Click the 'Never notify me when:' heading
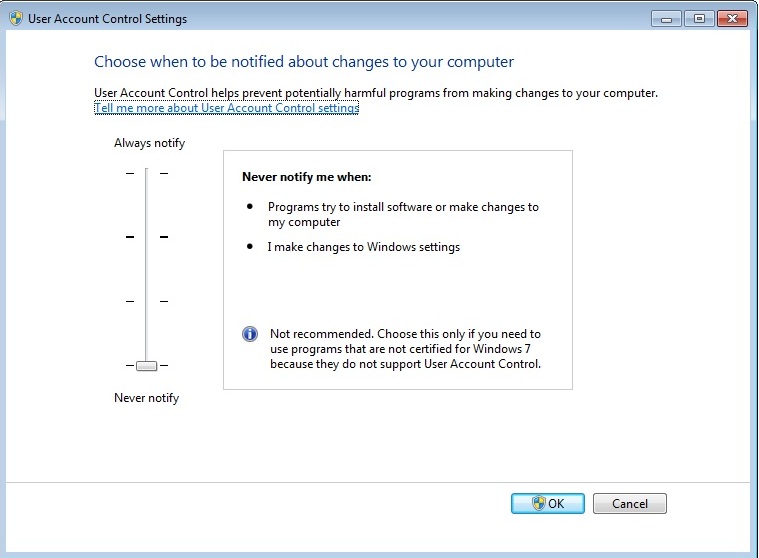Viewport: 759px width, 558px height. 306,177
